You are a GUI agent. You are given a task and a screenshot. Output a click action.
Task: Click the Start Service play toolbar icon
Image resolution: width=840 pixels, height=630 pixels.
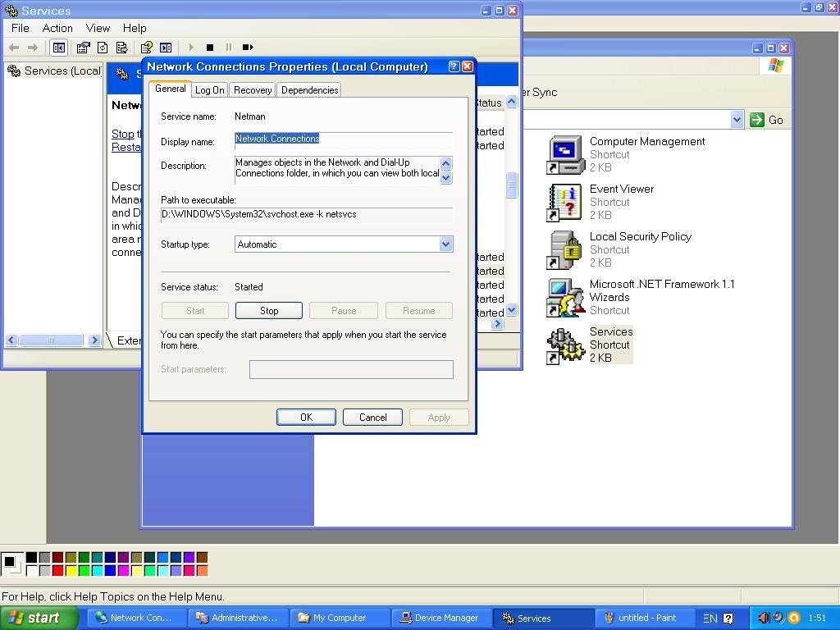click(x=191, y=48)
